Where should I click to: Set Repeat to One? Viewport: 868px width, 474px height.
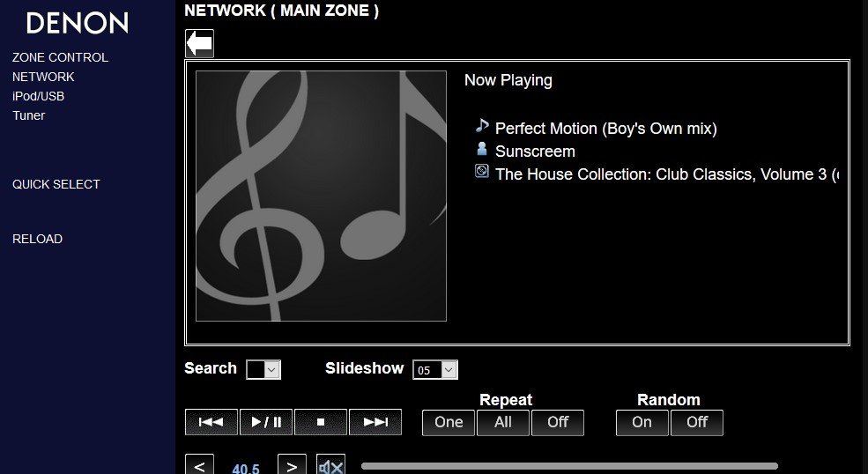(x=449, y=423)
